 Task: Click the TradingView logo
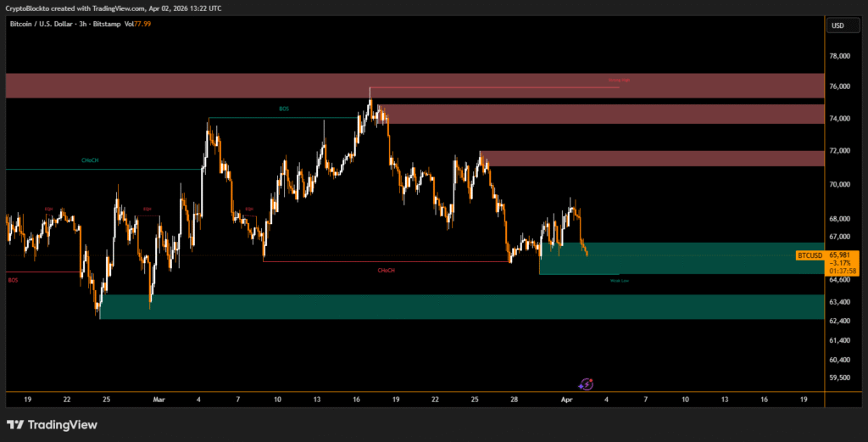[x=52, y=424]
